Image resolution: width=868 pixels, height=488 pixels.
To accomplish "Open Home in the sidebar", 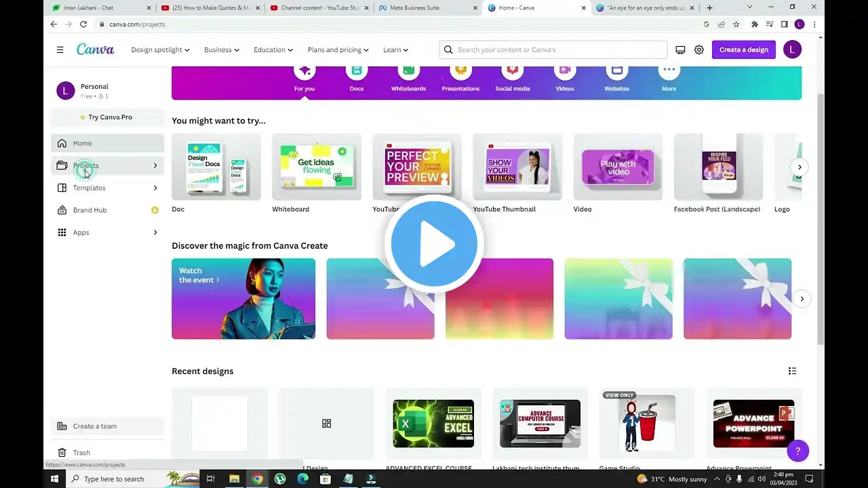I will (107, 143).
